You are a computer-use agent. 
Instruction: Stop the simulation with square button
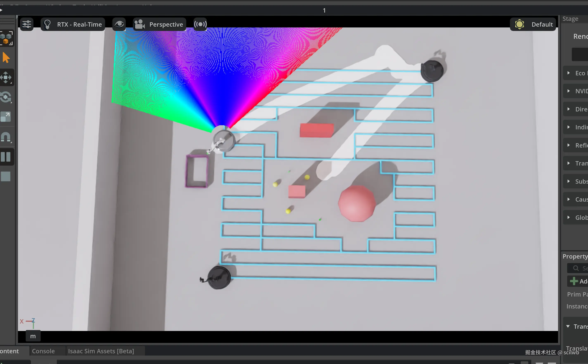tap(6, 176)
